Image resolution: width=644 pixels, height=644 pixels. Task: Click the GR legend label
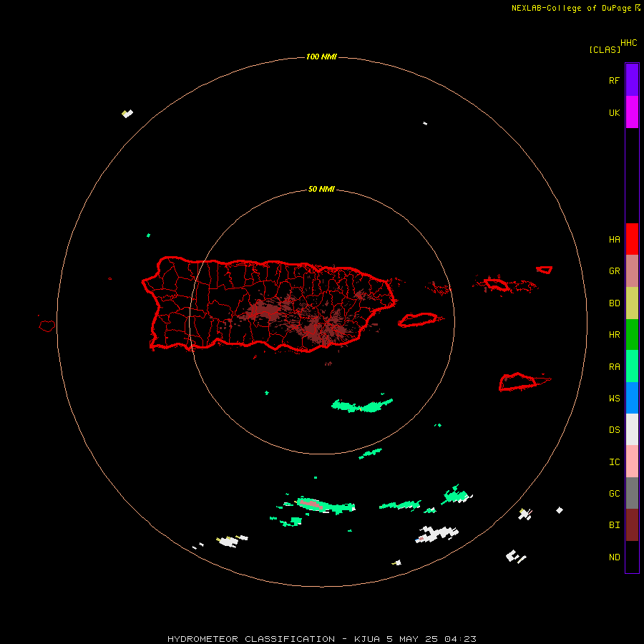click(x=614, y=271)
